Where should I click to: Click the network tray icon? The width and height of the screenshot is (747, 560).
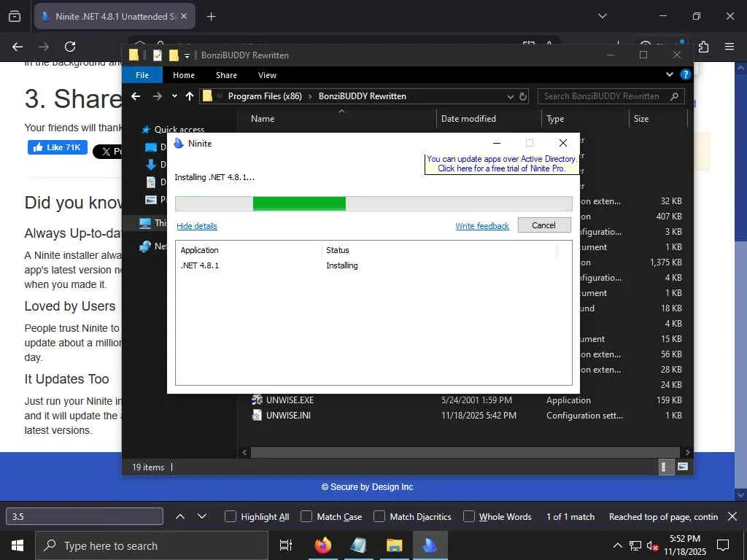point(635,545)
